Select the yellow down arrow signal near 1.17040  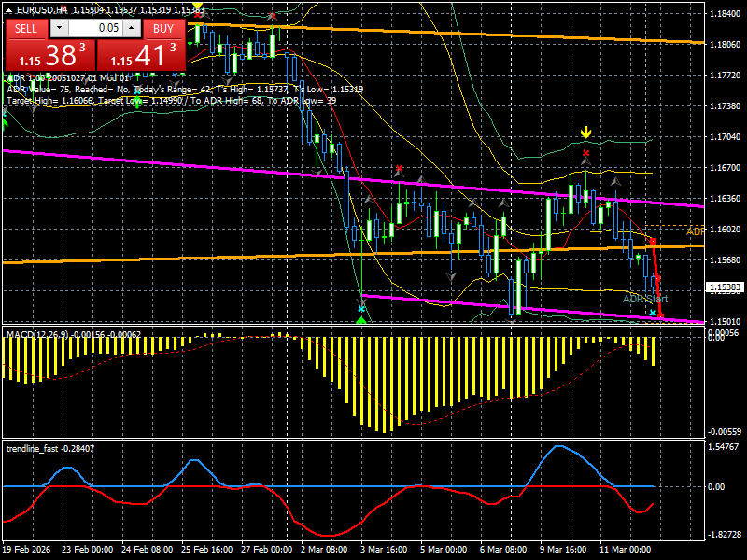click(x=586, y=133)
